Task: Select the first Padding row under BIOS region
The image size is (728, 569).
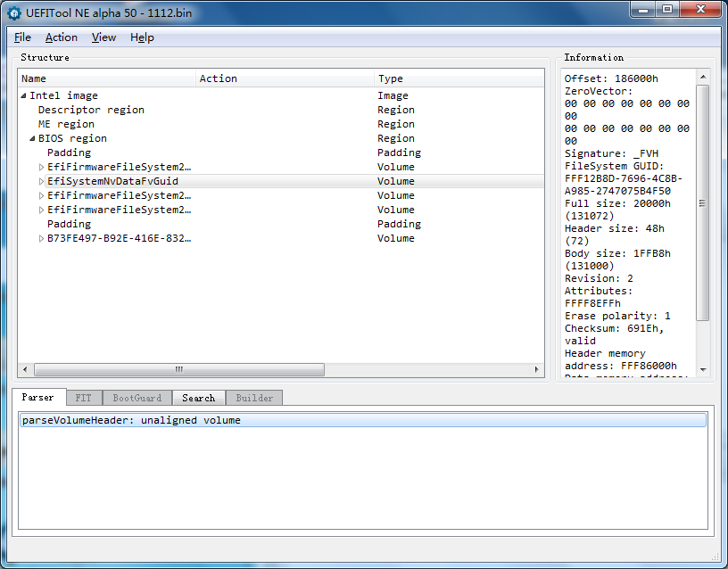Action: [281, 153]
